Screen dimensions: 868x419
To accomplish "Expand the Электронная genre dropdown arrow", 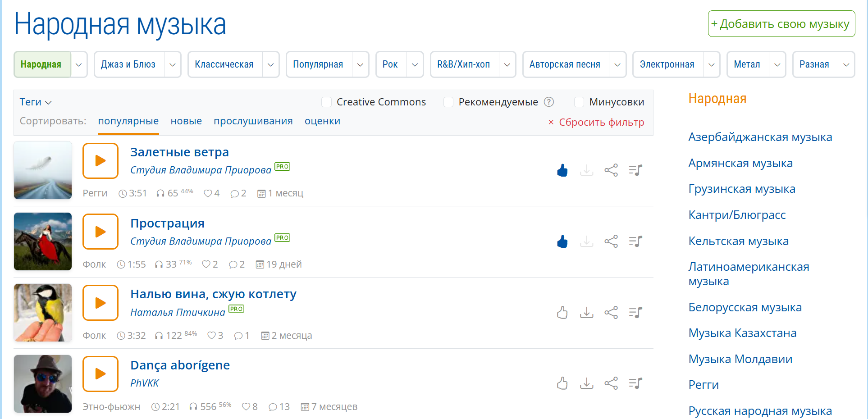I will pos(711,64).
